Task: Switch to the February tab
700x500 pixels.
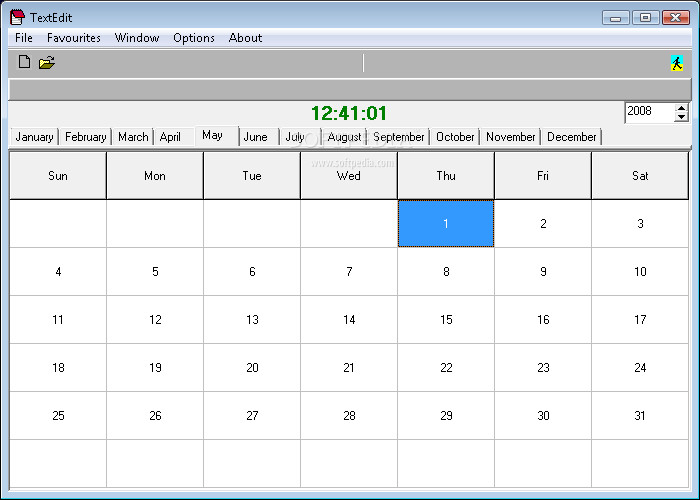Action: click(x=86, y=137)
